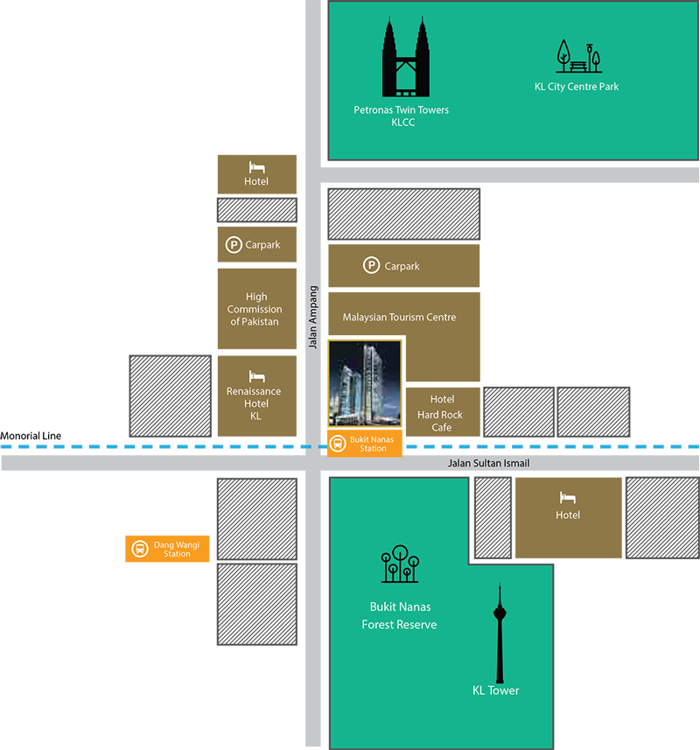
Task: Select the "Malaysian Tourism Centre" label
Action: click(x=399, y=317)
